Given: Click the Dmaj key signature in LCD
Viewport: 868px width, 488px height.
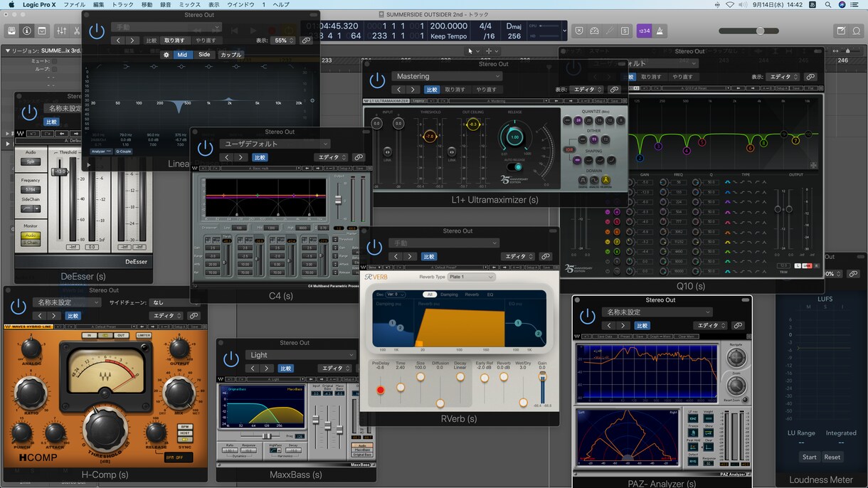Looking at the screenshot, I should click(x=514, y=26).
